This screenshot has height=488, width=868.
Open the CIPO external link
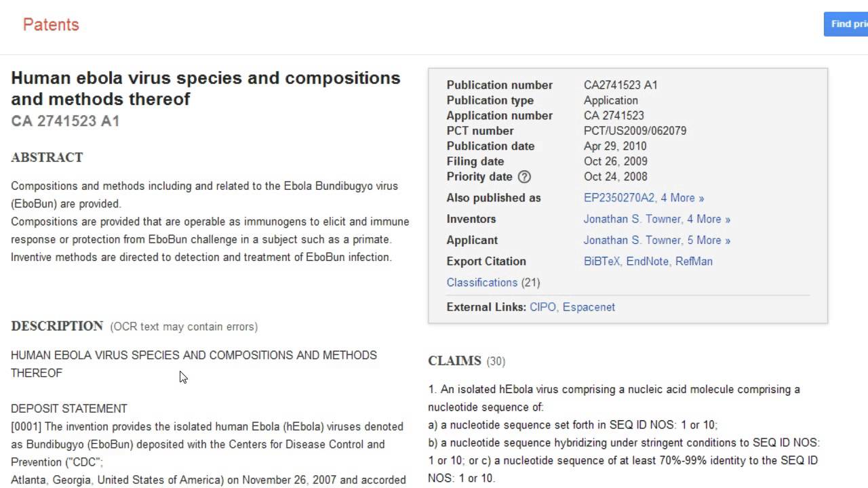[542, 307]
